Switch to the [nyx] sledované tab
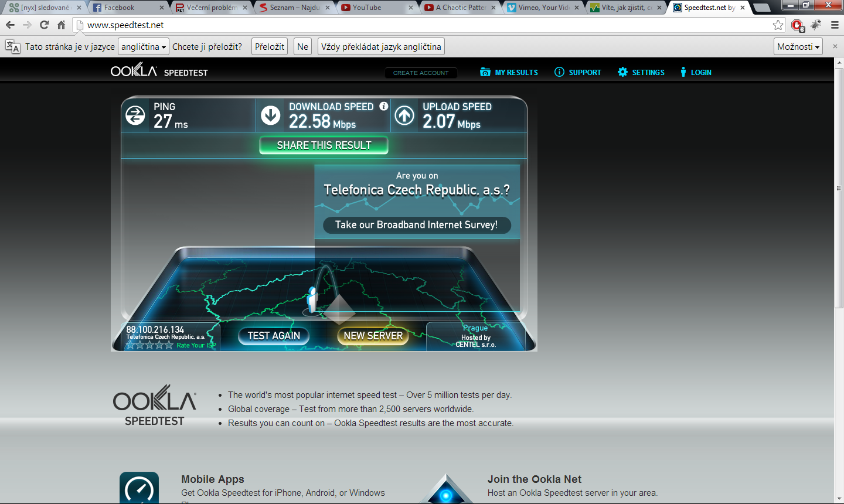 (x=46, y=8)
